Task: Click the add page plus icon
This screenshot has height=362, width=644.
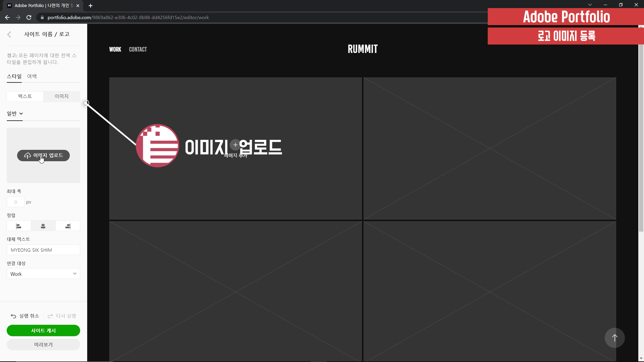Action: coord(235,145)
